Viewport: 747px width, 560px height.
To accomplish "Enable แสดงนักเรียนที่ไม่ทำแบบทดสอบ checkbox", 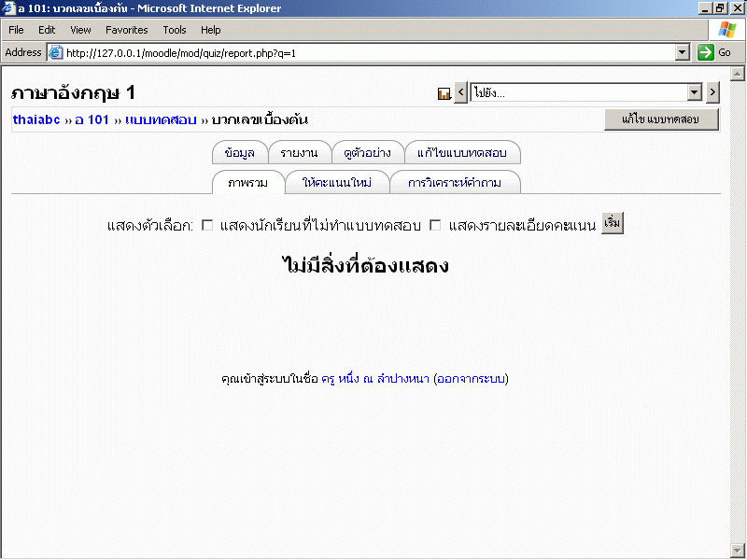I will pyautogui.click(x=207, y=225).
